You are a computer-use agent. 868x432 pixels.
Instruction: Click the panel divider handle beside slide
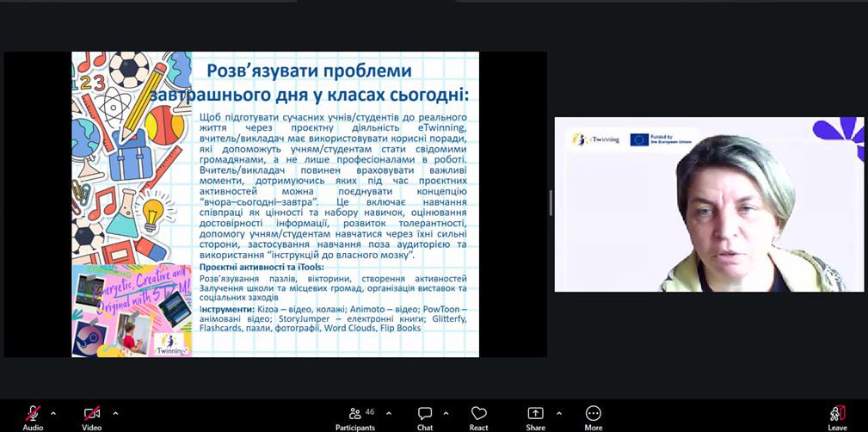tap(551, 203)
